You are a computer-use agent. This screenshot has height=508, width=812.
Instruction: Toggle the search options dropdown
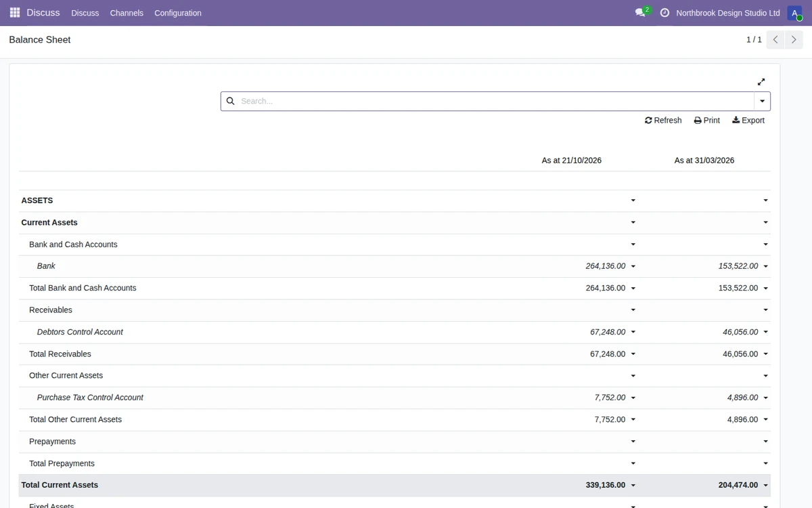763,101
